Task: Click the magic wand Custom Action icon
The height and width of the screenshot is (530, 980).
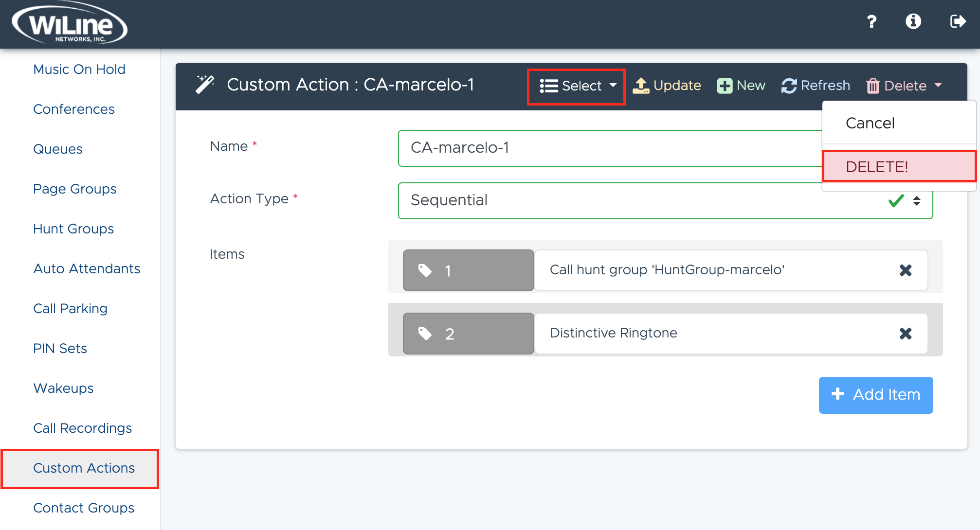Action: click(205, 84)
